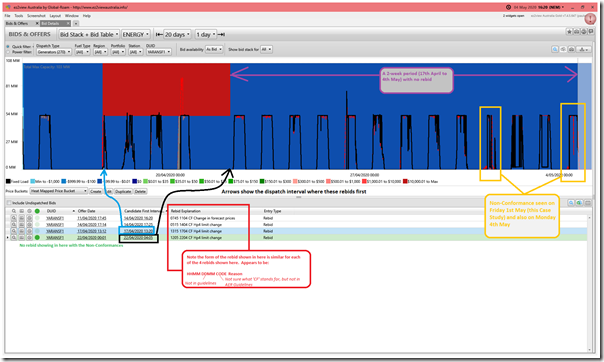
Task: Click the star favourite icon in the widget header
Action: coord(569,32)
